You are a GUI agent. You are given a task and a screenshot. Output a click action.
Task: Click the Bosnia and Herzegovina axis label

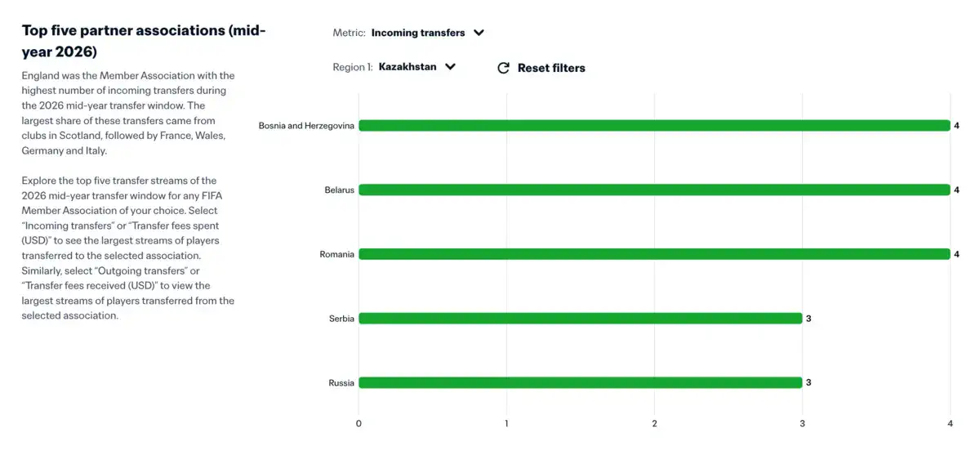tap(306, 126)
